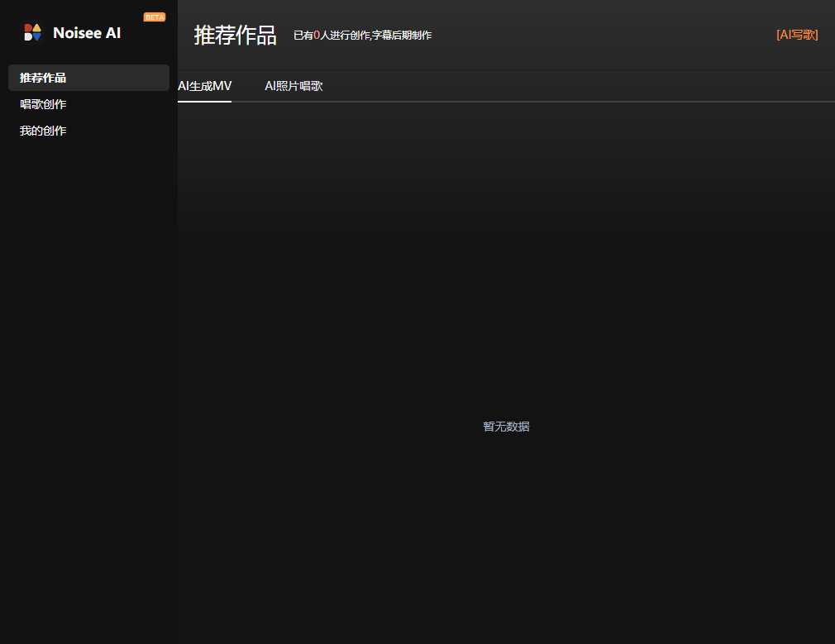The width and height of the screenshot is (835, 644).
Task: Click the 字幕后期制作 text in the header
Action: click(x=402, y=36)
